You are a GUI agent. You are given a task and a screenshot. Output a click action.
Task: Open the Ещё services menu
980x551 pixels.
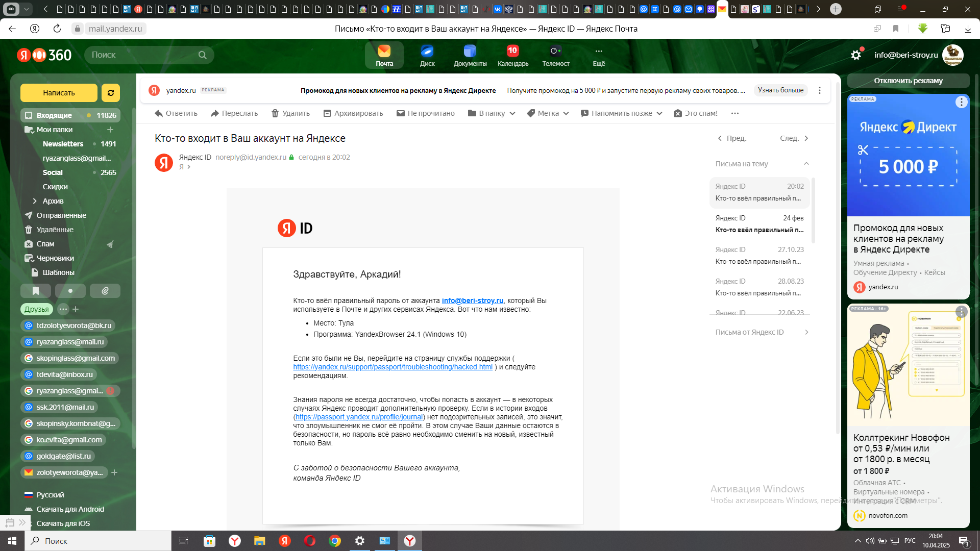coord(599,55)
